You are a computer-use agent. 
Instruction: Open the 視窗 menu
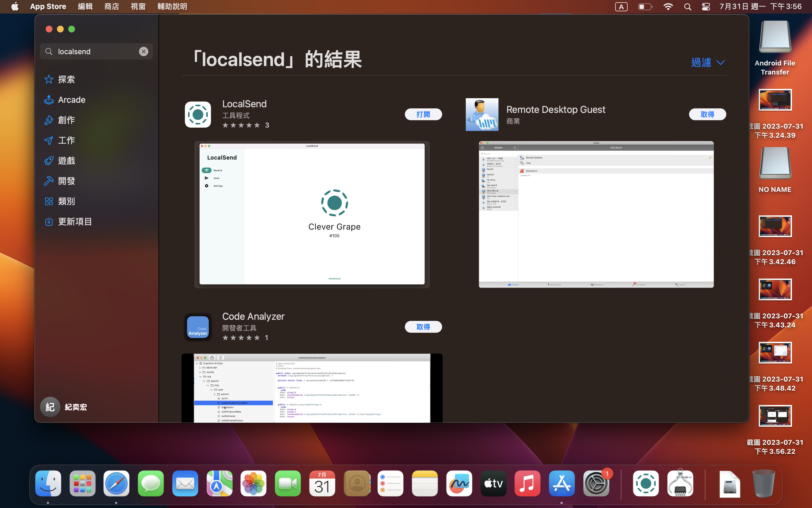[138, 6]
